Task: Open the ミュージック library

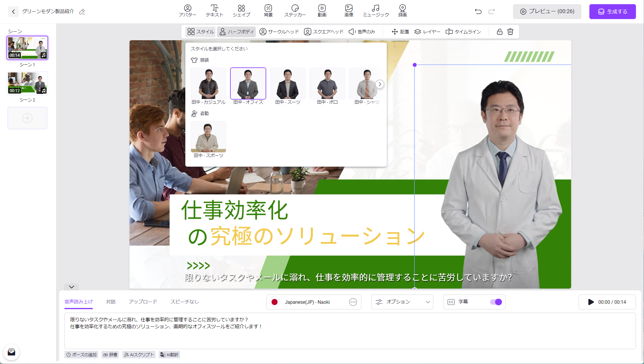Action: 375,11
